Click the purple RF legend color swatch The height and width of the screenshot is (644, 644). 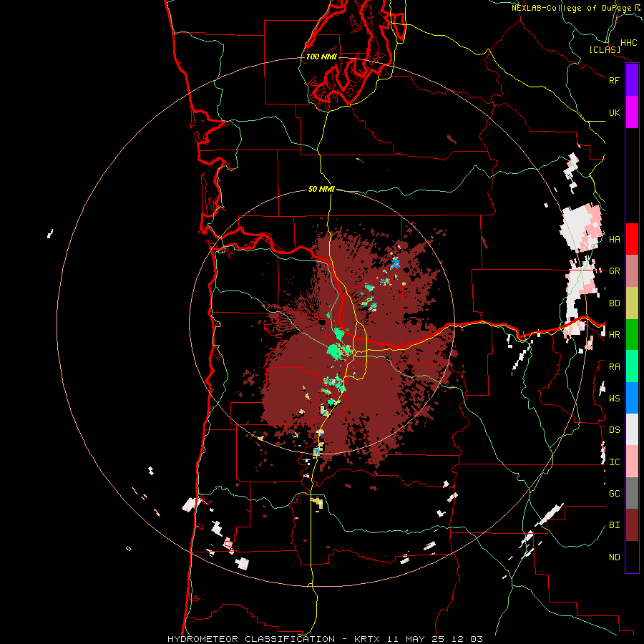pyautogui.click(x=632, y=80)
